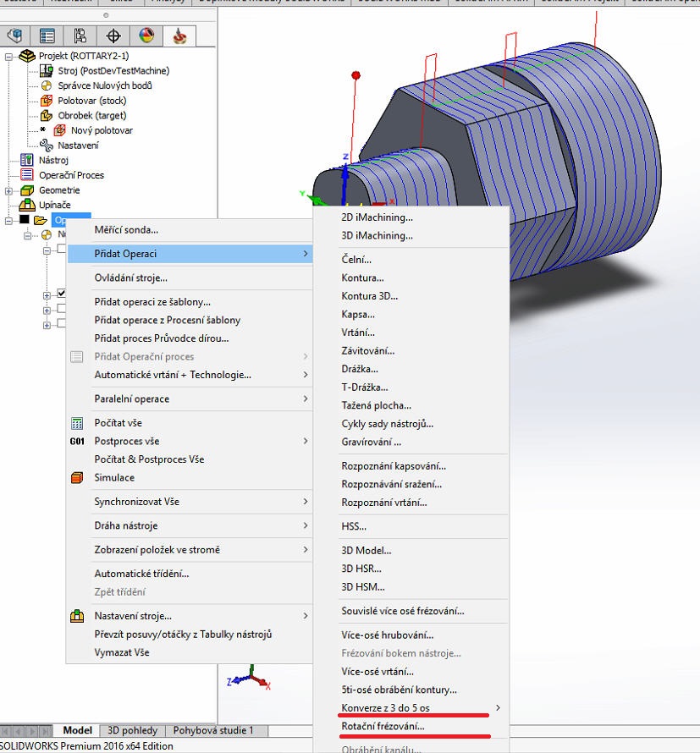The width and height of the screenshot is (700, 753).
Task: Choose Rotační frézování from the submenu
Action: coord(383,726)
